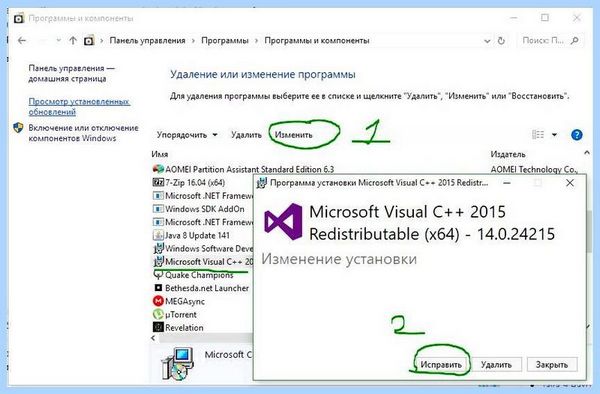Viewport: 600px width, 394px height.
Task: Click the Bethesda.net Launcher icon
Action: 158,288
